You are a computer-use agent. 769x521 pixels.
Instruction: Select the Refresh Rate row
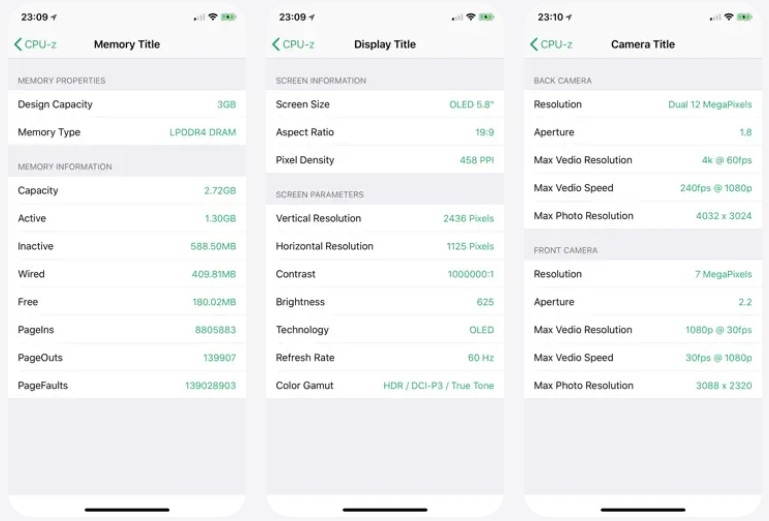[385, 358]
